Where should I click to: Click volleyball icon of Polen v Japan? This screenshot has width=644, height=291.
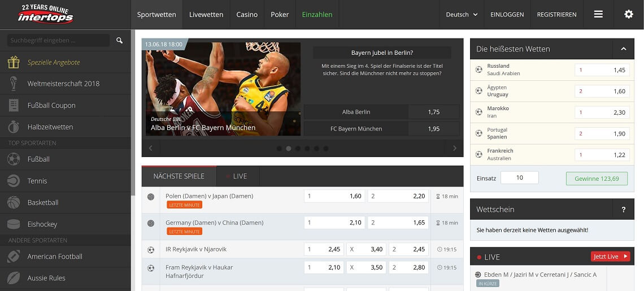click(151, 197)
